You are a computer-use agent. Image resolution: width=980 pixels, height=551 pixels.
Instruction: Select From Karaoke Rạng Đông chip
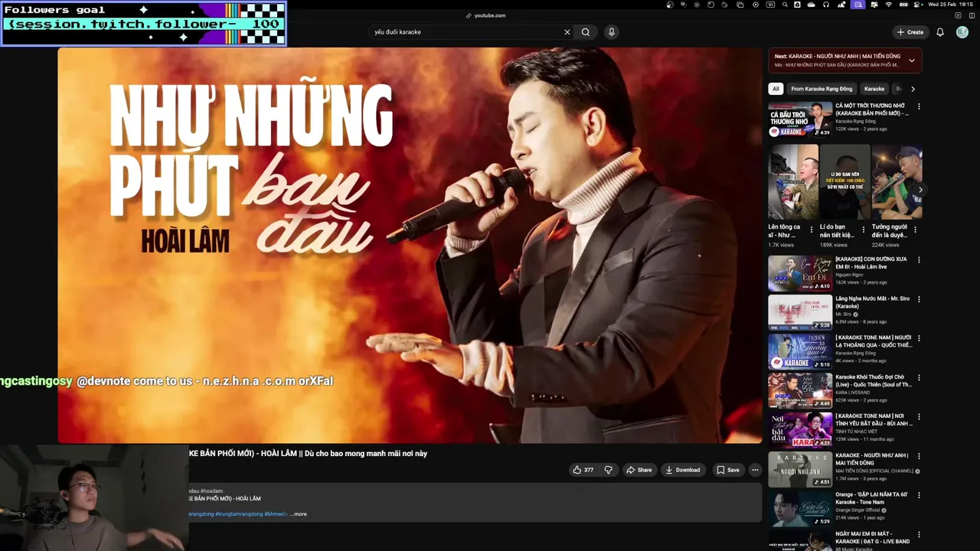point(822,89)
